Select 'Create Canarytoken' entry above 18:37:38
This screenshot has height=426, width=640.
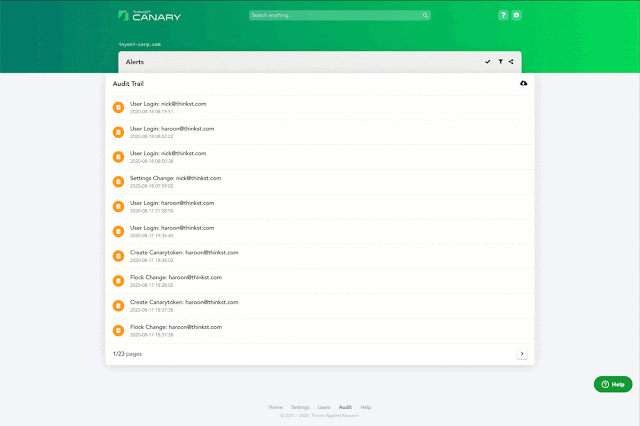click(184, 302)
